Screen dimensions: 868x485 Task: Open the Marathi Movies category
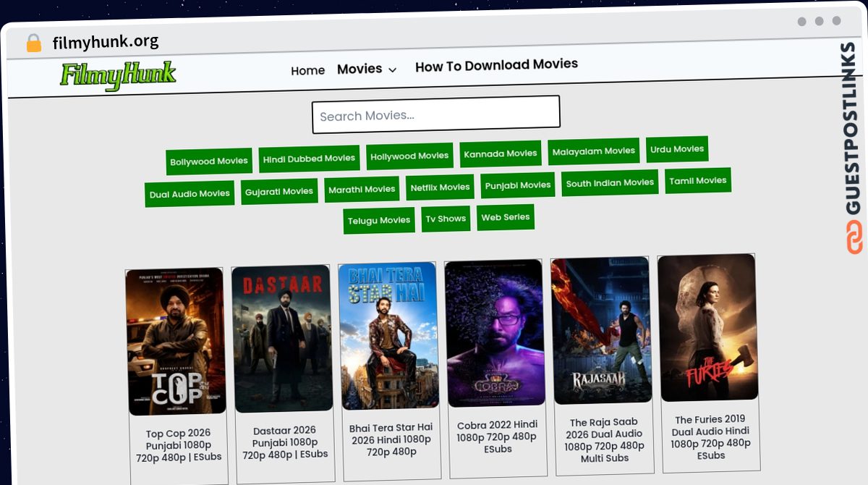pos(362,190)
